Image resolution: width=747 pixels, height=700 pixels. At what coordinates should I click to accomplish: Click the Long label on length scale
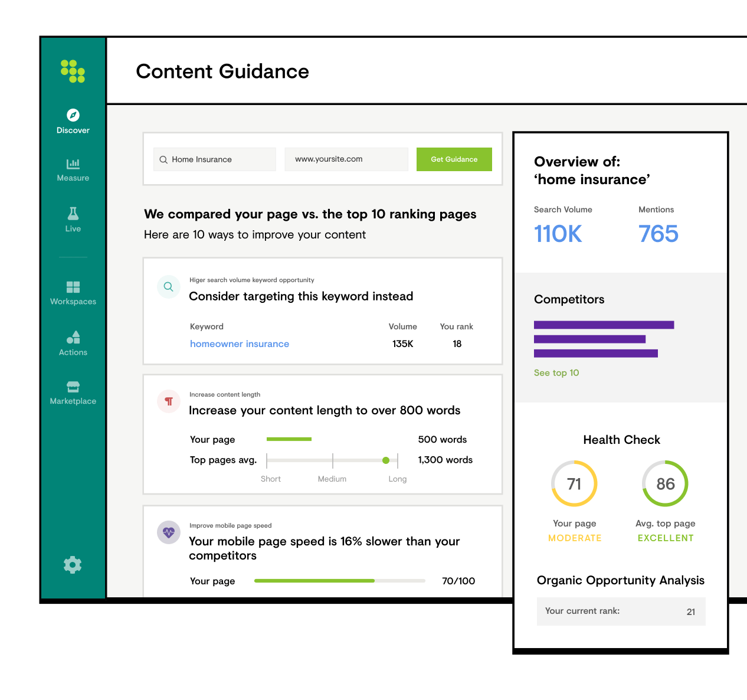(398, 479)
